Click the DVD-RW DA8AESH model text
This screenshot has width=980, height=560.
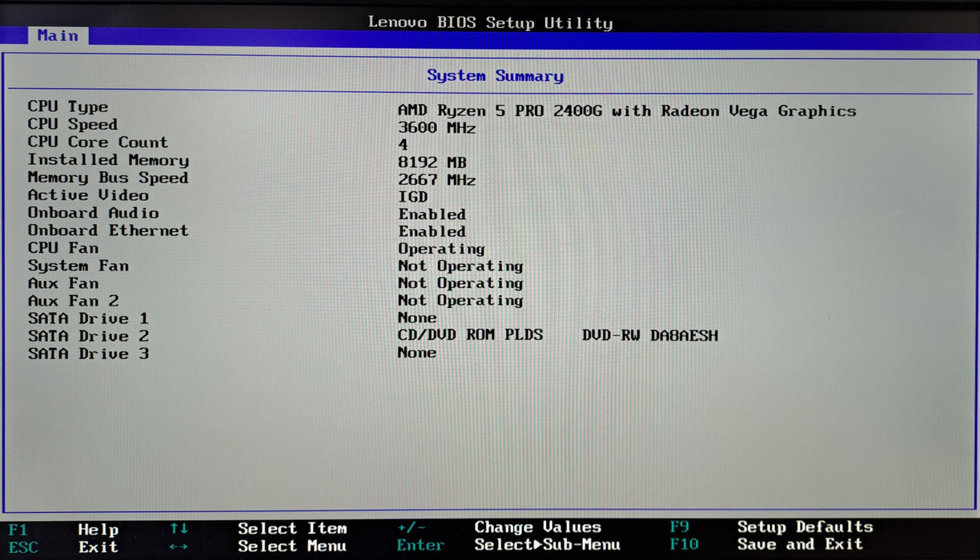[650, 336]
